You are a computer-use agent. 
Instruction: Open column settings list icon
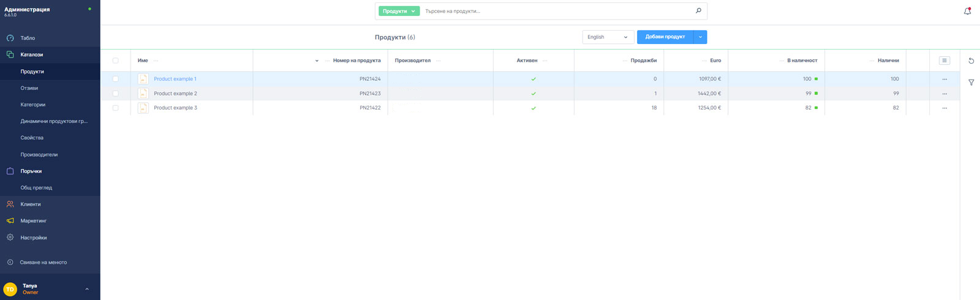click(x=944, y=61)
